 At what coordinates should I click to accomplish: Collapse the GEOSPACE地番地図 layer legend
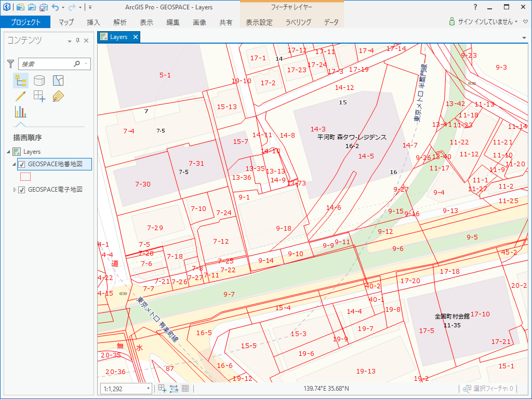(14, 164)
